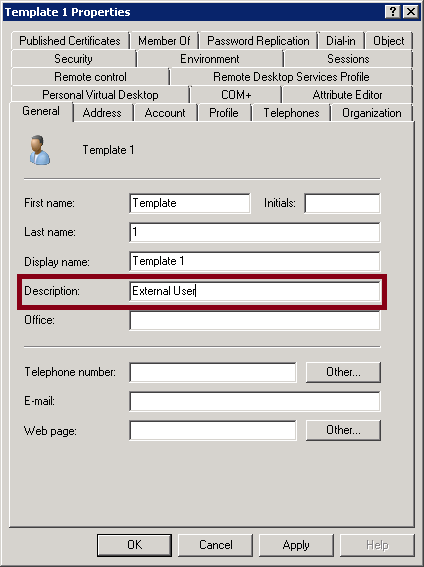Open the Object tab
Viewport: 424px width, 567px height.
(389, 41)
